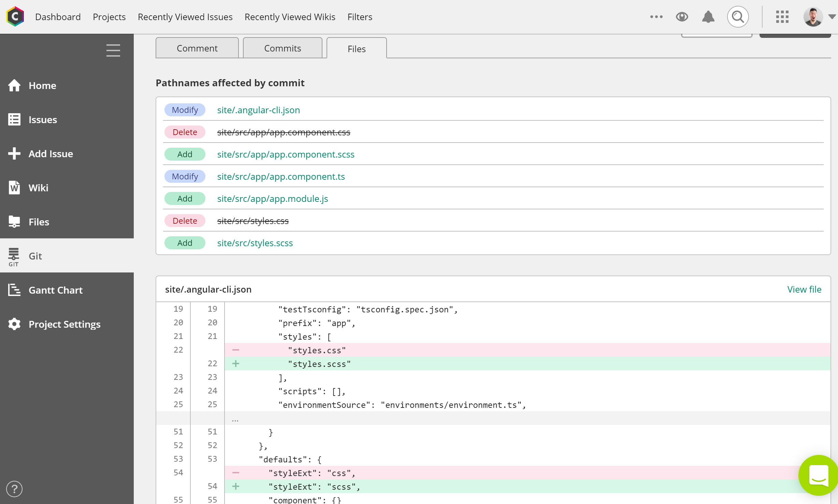Click View file link
The width and height of the screenshot is (838, 504).
[804, 289]
